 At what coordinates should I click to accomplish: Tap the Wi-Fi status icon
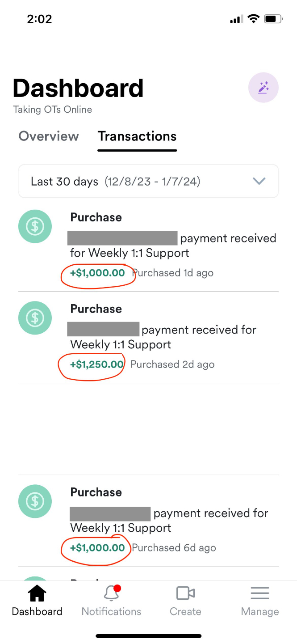pos(254,19)
